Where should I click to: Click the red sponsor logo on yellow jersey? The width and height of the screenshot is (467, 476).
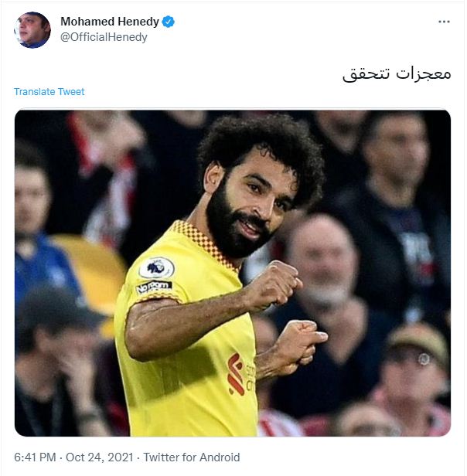click(x=236, y=374)
